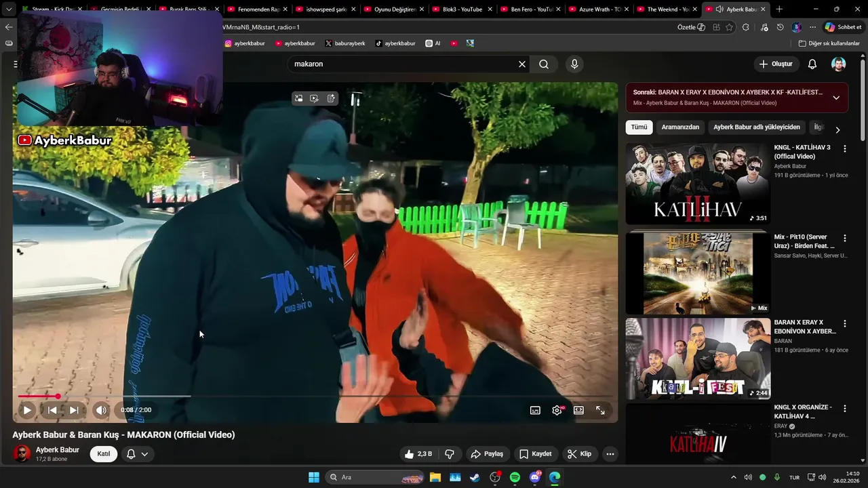
Task: Open a new browser tab
Action: tap(779, 9)
